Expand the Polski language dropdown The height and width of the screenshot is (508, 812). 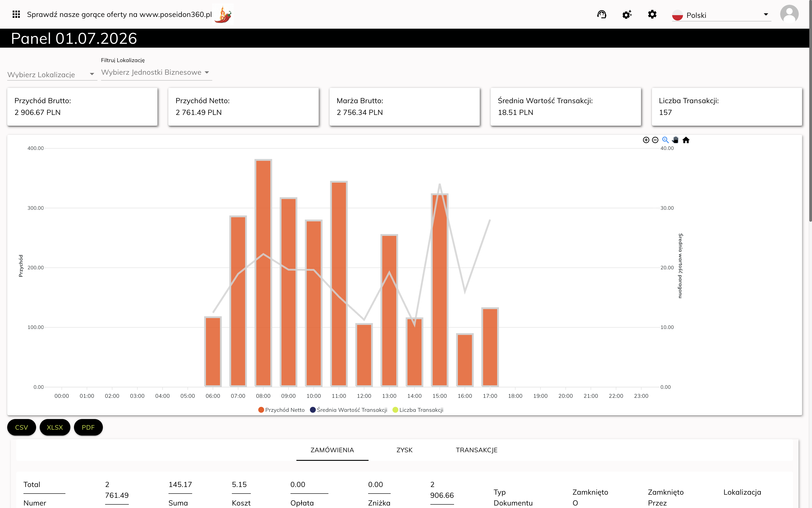(x=721, y=15)
